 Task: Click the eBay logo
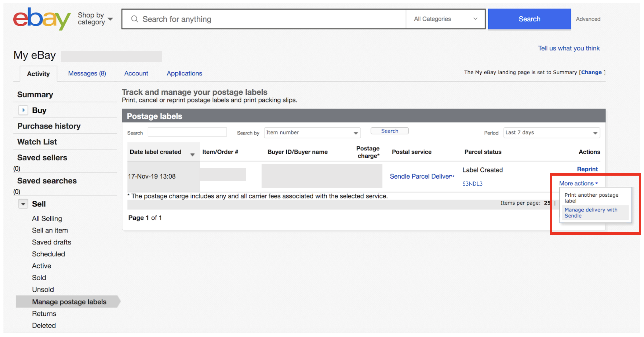(x=42, y=19)
